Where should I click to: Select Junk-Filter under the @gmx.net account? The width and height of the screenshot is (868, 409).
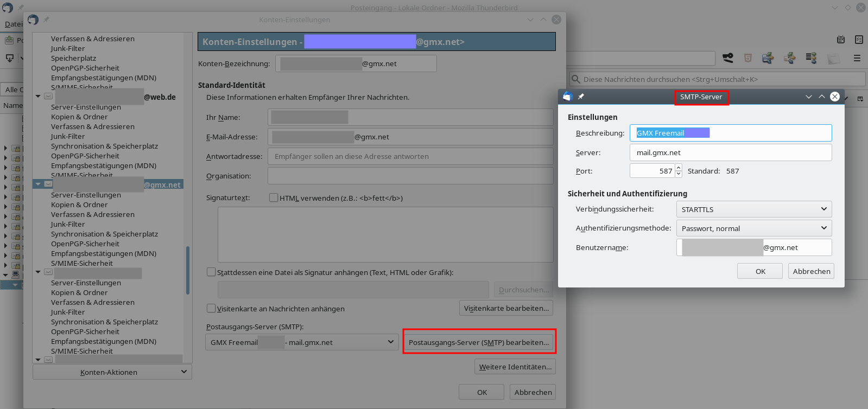click(68, 224)
